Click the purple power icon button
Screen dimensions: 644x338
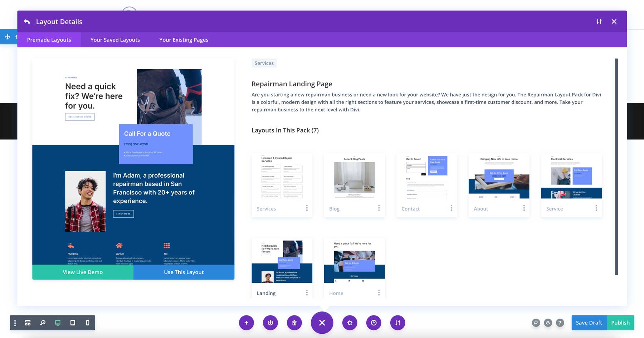pyautogui.click(x=270, y=323)
